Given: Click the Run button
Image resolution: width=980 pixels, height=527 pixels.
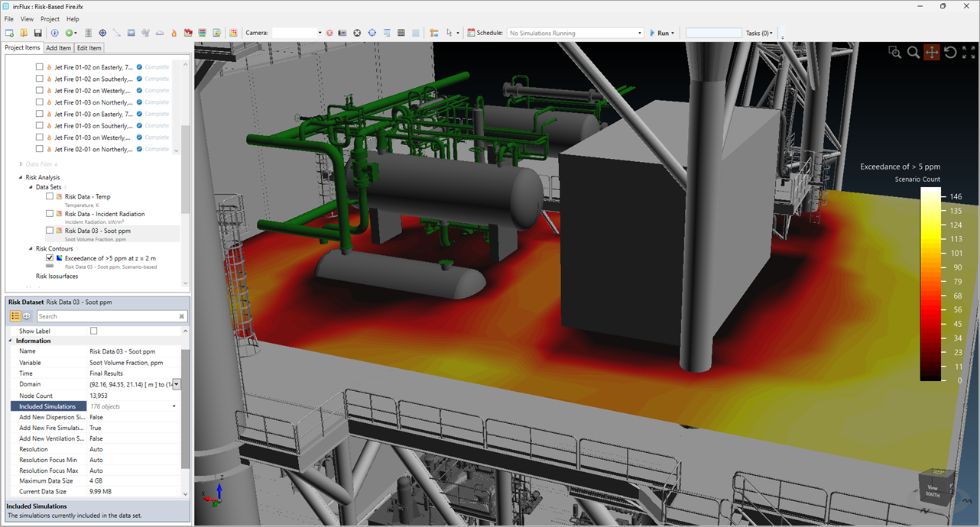Looking at the screenshot, I should click(x=661, y=34).
